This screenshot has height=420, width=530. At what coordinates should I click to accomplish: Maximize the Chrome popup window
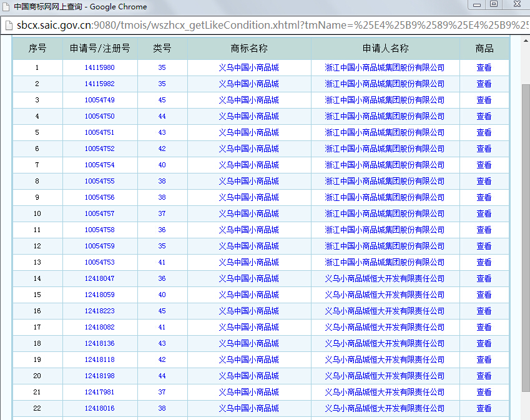coord(494,4)
